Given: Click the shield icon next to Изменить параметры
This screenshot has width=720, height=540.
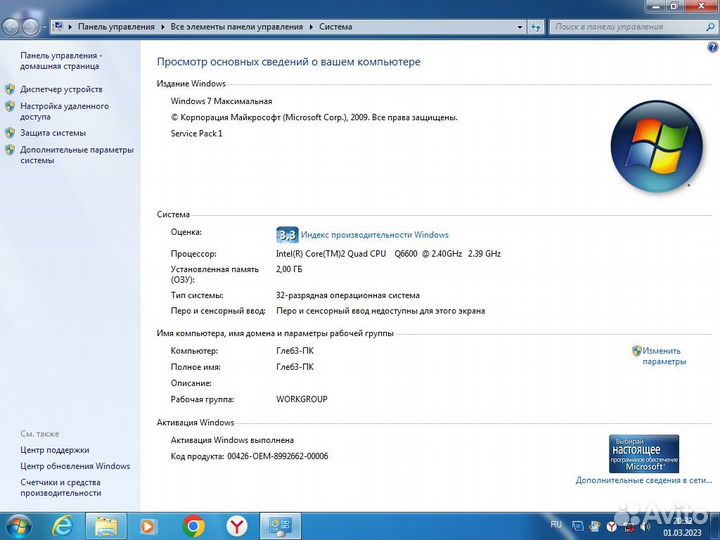Looking at the screenshot, I should click(636, 351).
